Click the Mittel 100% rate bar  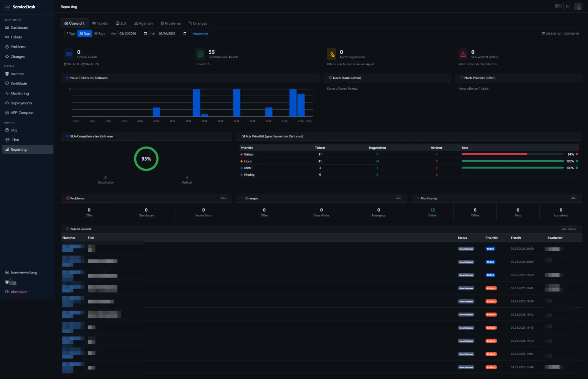tap(512, 168)
